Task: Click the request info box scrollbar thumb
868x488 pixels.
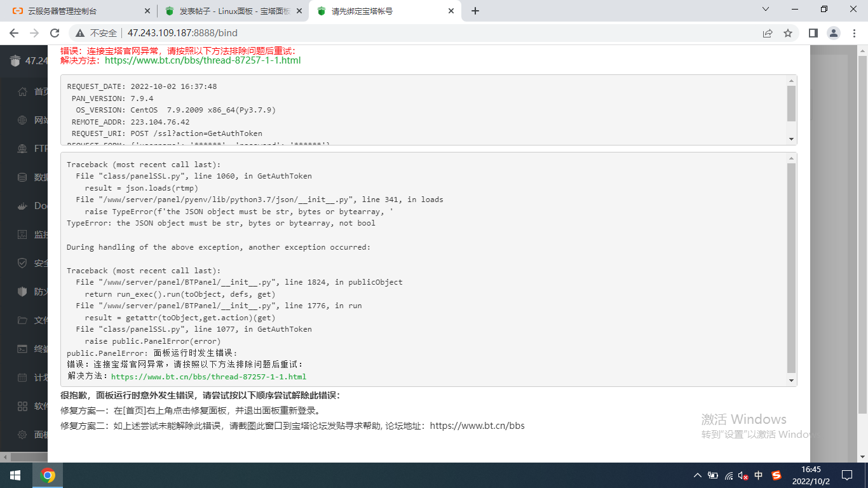Action: 791,104
